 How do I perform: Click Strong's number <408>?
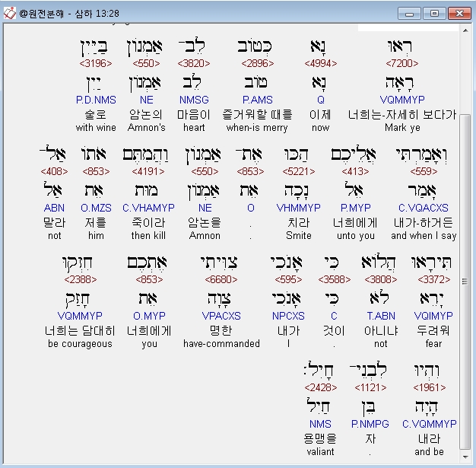(x=54, y=171)
